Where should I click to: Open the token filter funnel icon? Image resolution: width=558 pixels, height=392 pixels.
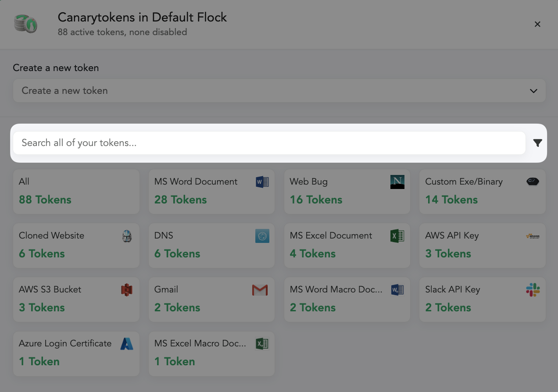pyautogui.click(x=537, y=143)
